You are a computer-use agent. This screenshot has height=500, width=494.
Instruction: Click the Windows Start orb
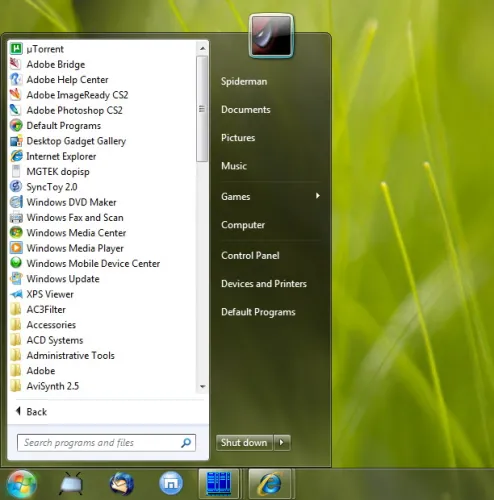point(22,484)
